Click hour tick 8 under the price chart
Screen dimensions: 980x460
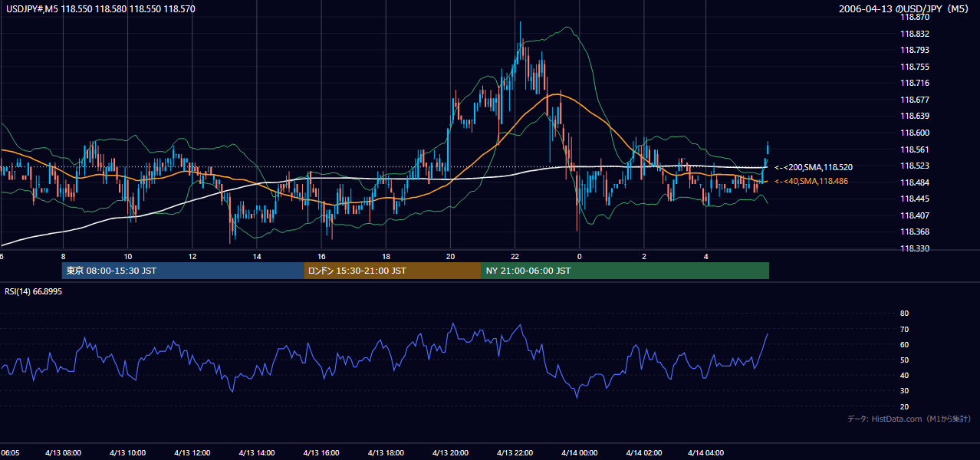(x=63, y=256)
